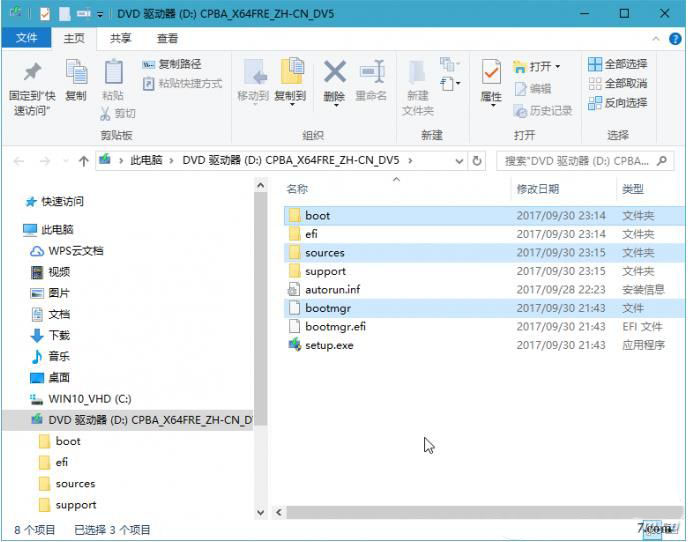Expand the address bar history dropdown
The height and width of the screenshot is (542, 688).
[459, 160]
